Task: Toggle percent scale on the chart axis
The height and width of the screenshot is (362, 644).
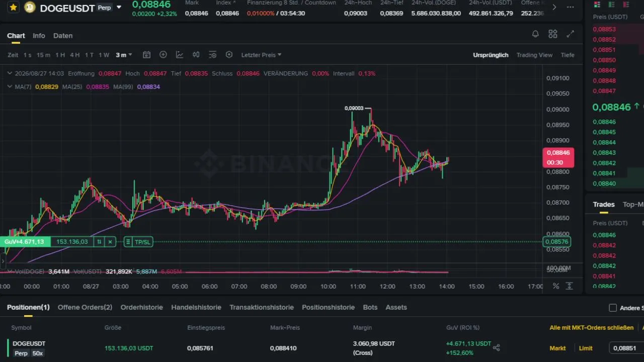Action: point(556,286)
